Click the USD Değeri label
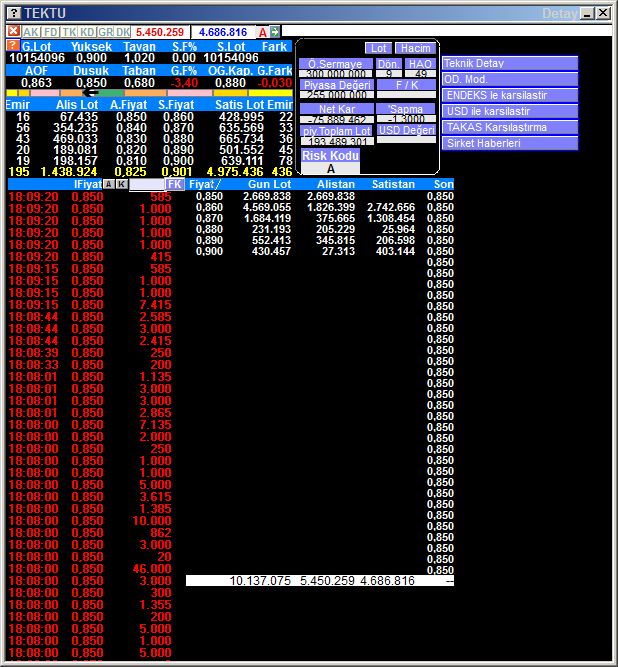 coord(407,130)
